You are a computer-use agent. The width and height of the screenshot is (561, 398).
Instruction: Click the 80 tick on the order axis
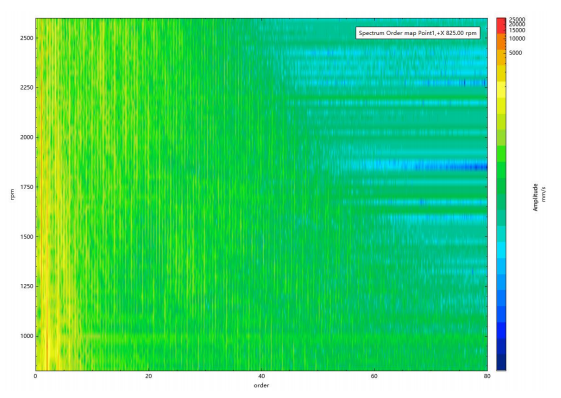click(487, 376)
